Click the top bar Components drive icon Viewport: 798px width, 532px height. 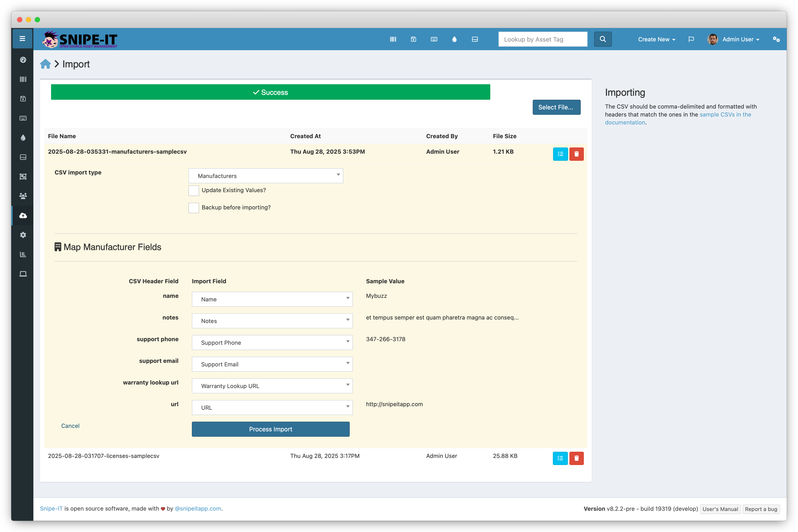click(475, 39)
